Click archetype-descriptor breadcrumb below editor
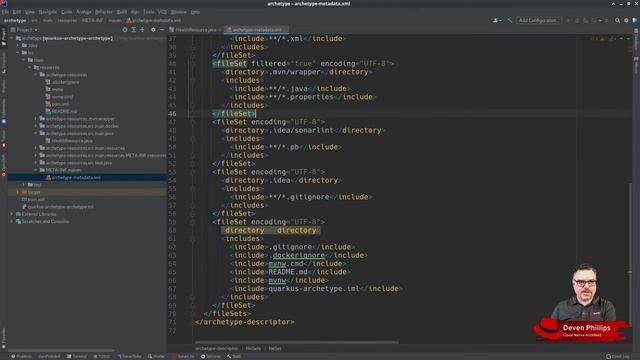 (x=216, y=349)
